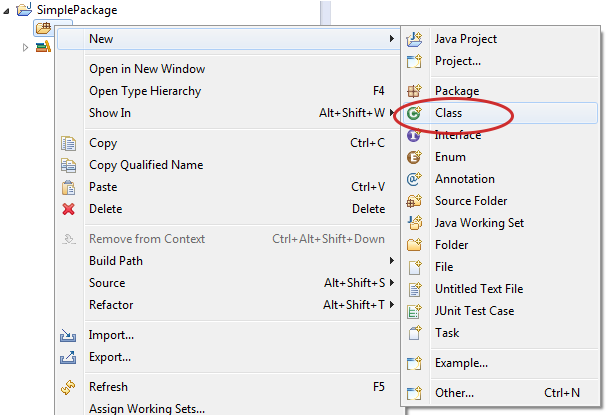608x415 pixels.
Task: Click the Example... icon
Action: [414, 363]
